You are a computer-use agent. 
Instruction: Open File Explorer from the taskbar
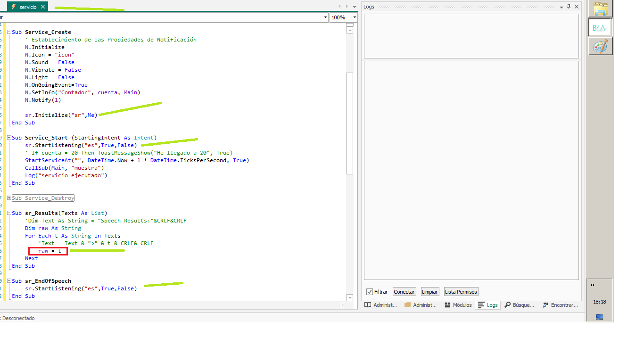click(x=601, y=9)
